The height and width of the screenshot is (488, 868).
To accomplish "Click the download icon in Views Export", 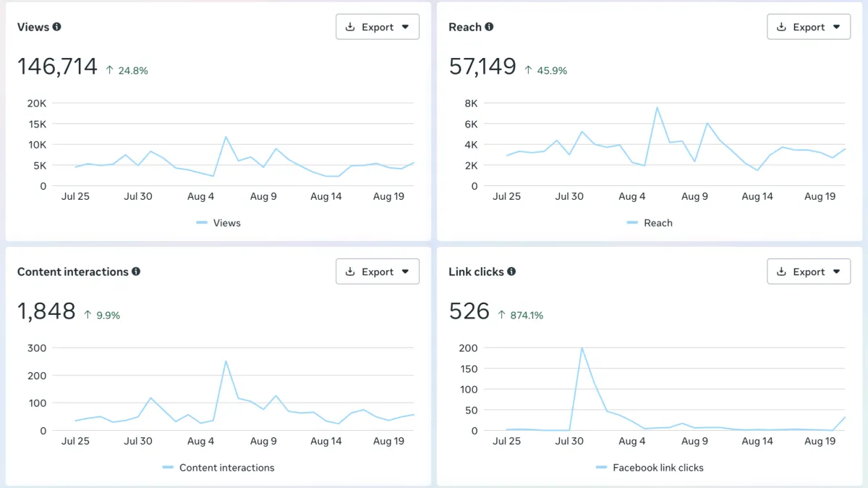I will 351,27.
